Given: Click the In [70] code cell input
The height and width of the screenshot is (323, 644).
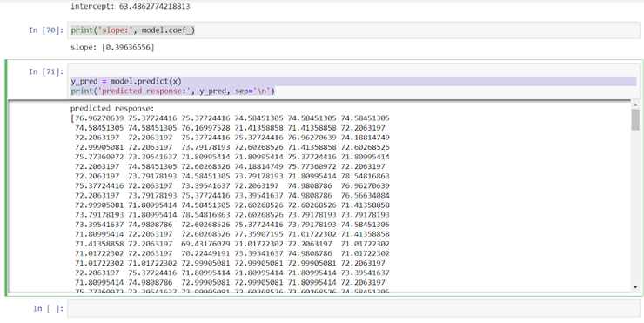Looking at the screenshot, I should coord(353,30).
